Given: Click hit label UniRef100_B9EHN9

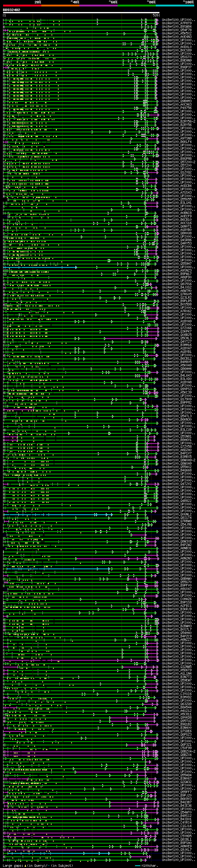Looking at the screenshot, I should (x=177, y=60).
